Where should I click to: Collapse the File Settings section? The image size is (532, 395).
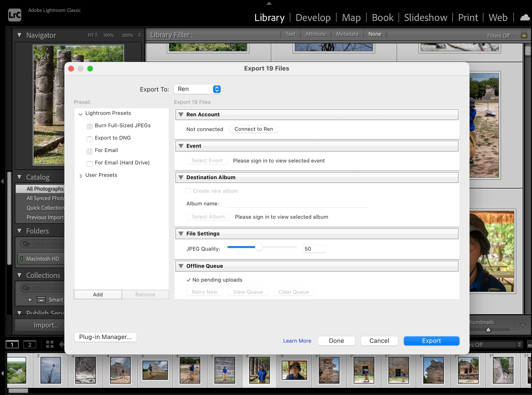(x=181, y=234)
